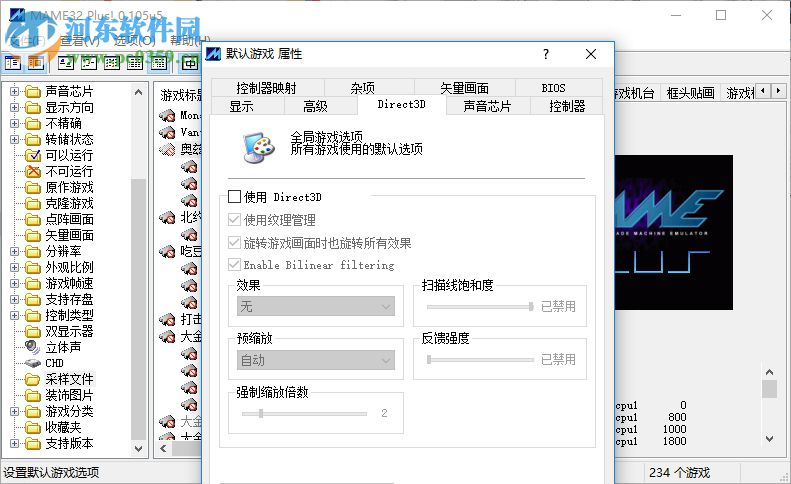Switch to the 控制器 tab
Screen dimensions: 791x484
click(567, 106)
